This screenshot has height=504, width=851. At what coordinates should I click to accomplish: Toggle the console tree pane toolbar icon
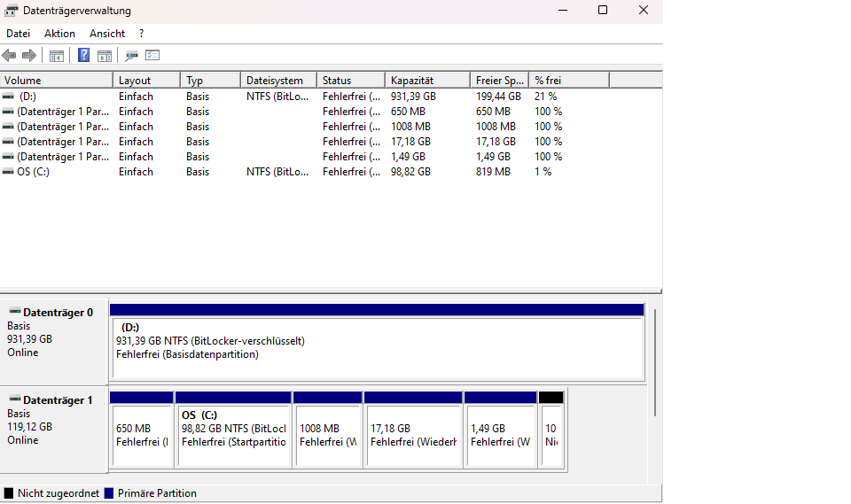(x=57, y=55)
